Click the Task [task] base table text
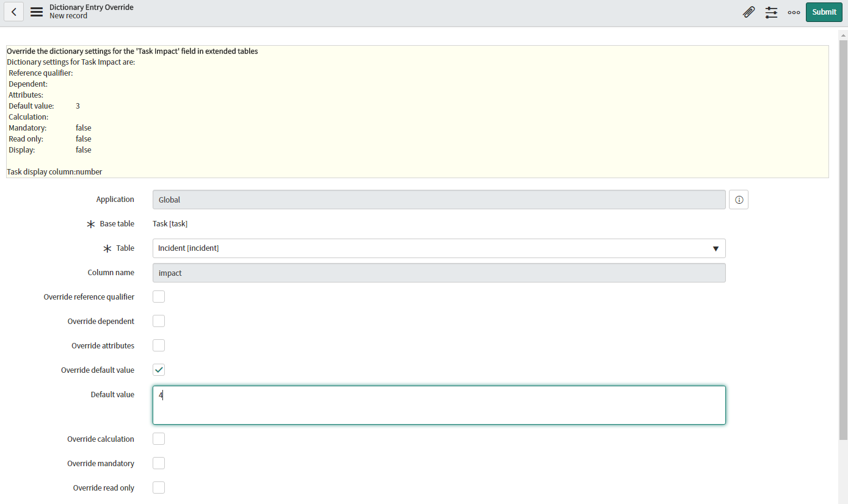This screenshot has height=504, width=848. [x=170, y=223]
